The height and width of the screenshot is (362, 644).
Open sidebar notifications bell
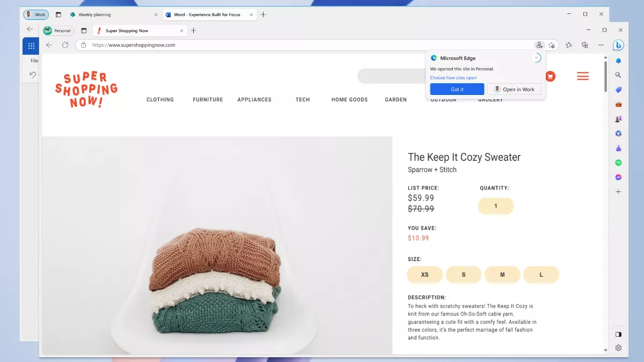[618, 61]
